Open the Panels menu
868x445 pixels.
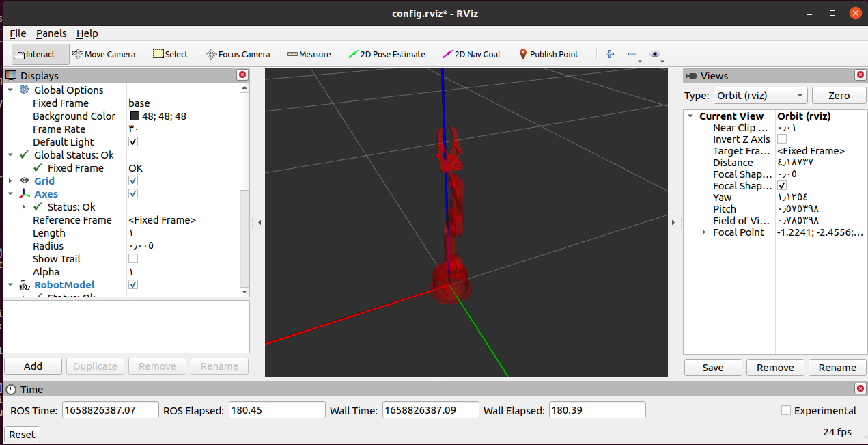click(51, 33)
